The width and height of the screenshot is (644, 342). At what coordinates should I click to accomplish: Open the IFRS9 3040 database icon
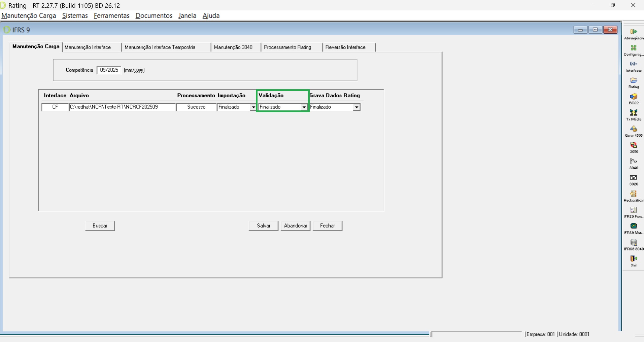pos(634,242)
